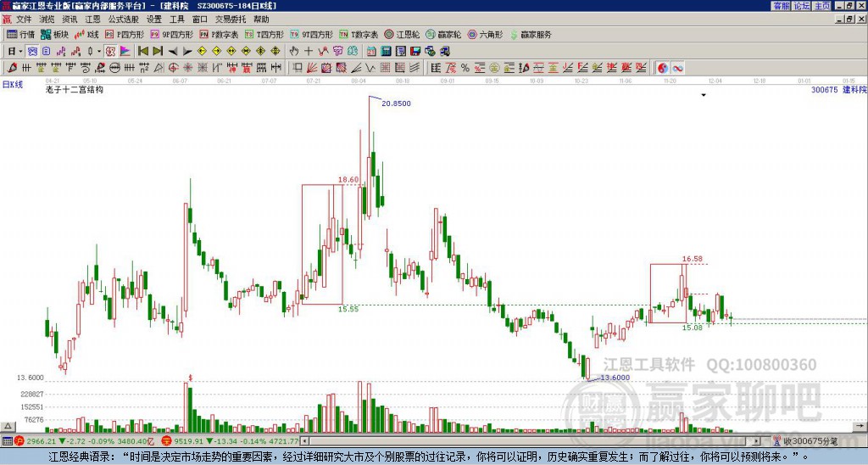Image resolution: width=868 pixels, height=465 pixels.
Task: Open the 板块 sector view
Action: (54, 34)
